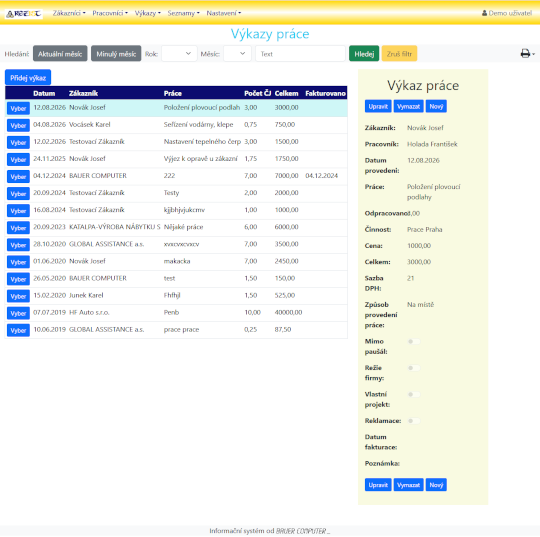The height and width of the screenshot is (537, 540).
Task: Click the application logo in header
Action: (x=24, y=14)
